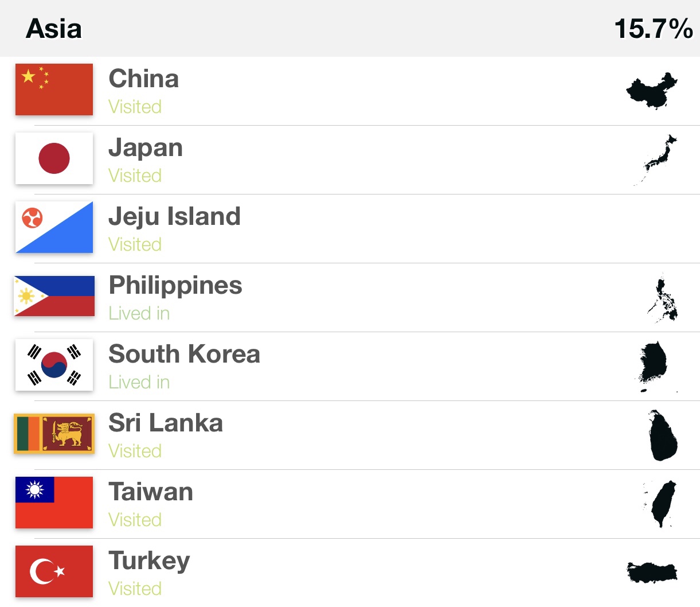Select the Sri Lanka map outline
This screenshot has height=607, width=700.
click(x=662, y=435)
